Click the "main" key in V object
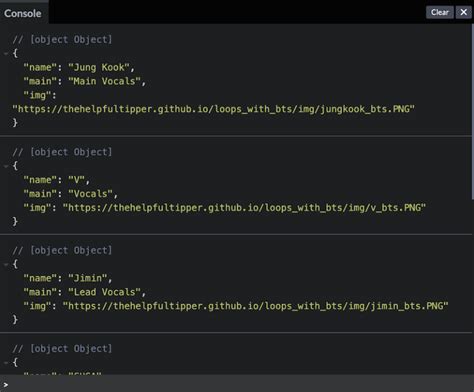 pyautogui.click(x=40, y=194)
